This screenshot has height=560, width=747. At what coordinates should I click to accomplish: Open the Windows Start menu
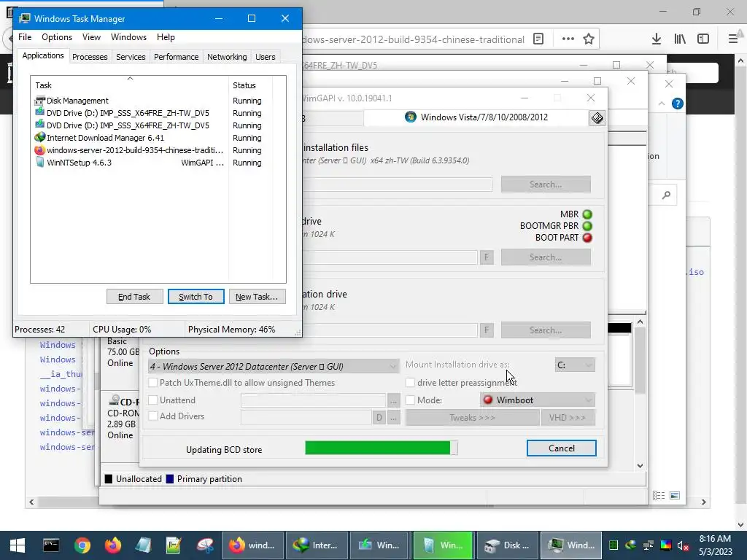point(18,545)
